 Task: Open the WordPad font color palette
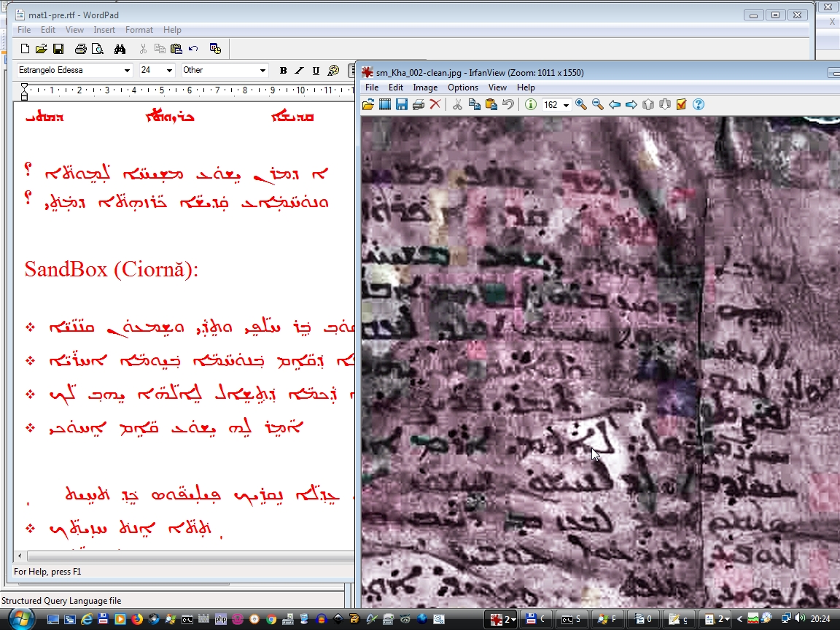[x=333, y=71]
